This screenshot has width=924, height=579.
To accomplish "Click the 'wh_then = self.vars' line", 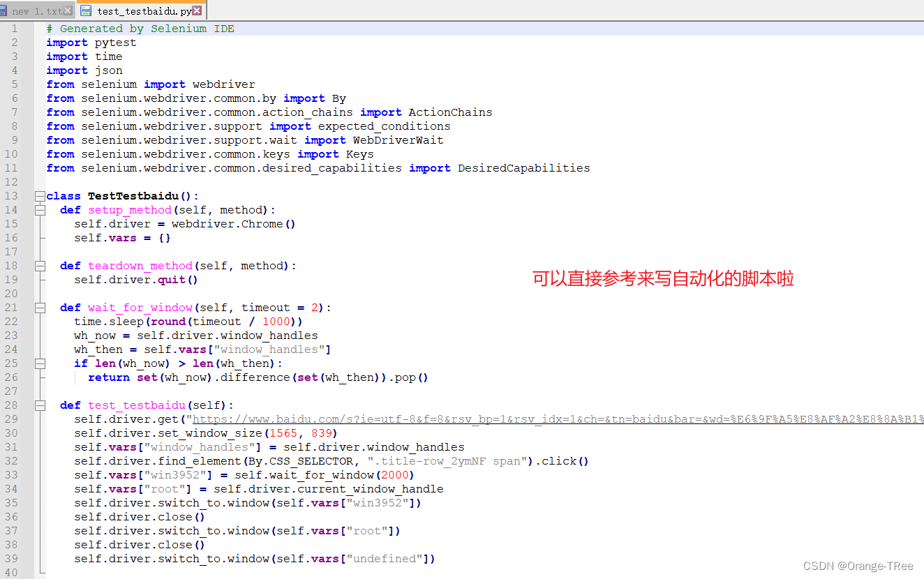I will coord(203,349).
